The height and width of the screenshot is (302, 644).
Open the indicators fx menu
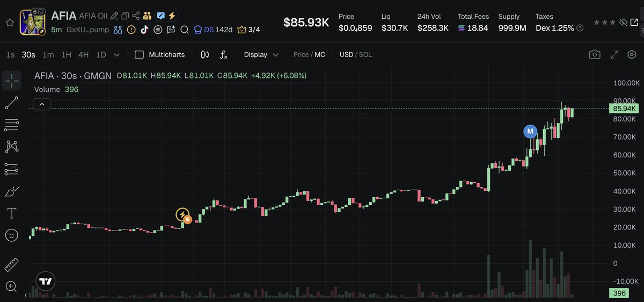(x=224, y=54)
